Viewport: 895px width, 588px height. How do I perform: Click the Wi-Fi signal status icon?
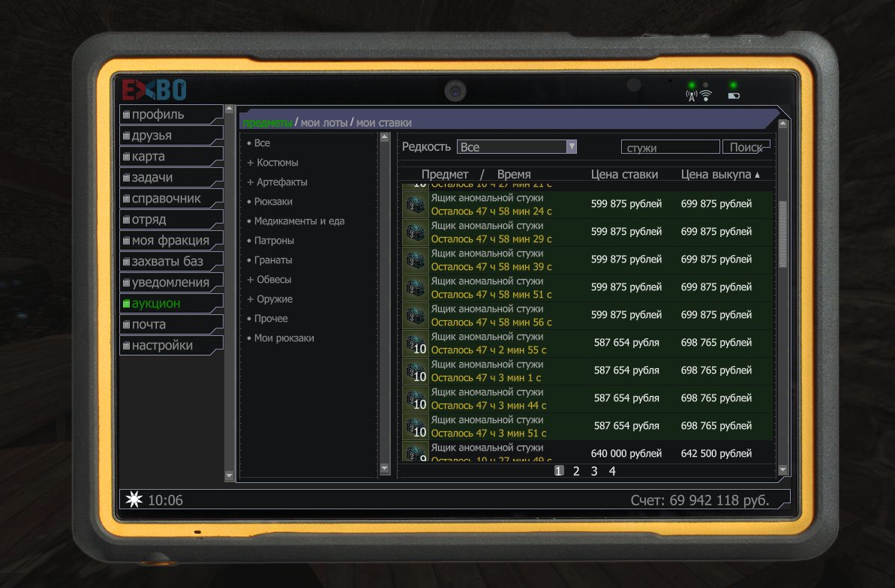click(x=705, y=95)
